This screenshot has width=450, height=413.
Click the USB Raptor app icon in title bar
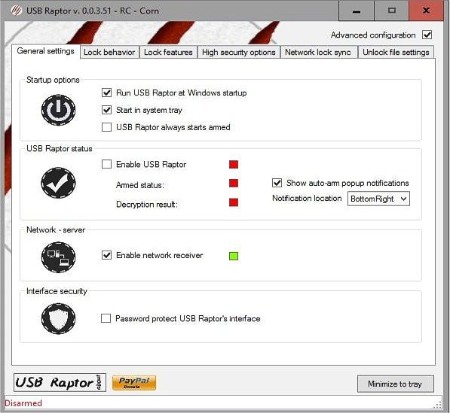tap(16, 11)
